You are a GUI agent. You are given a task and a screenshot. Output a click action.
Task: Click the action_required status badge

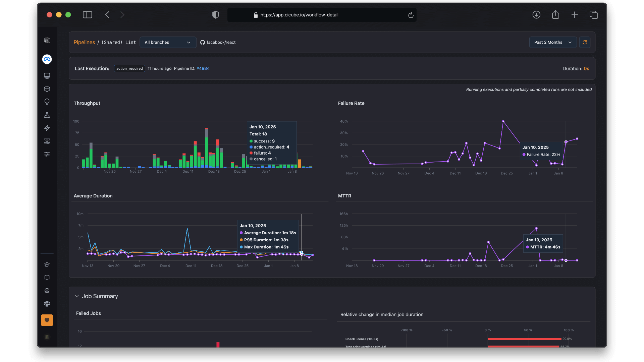pyautogui.click(x=129, y=68)
